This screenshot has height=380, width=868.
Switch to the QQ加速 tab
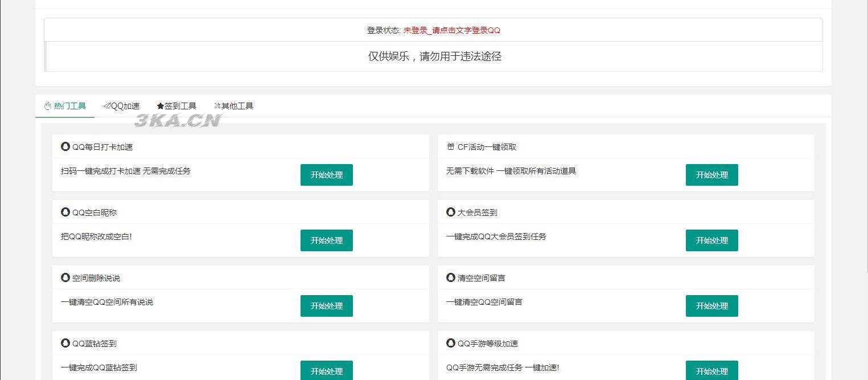click(122, 105)
